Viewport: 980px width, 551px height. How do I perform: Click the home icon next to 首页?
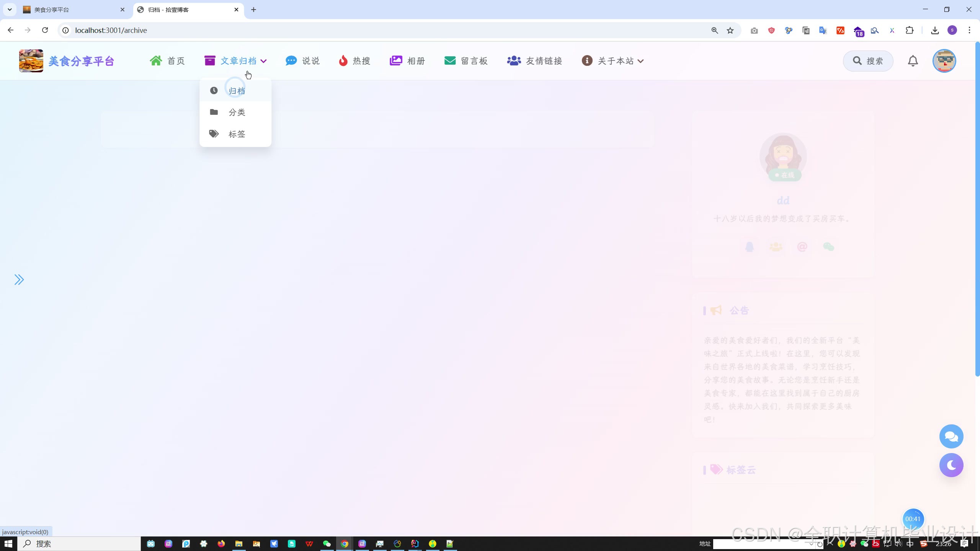[x=156, y=61]
